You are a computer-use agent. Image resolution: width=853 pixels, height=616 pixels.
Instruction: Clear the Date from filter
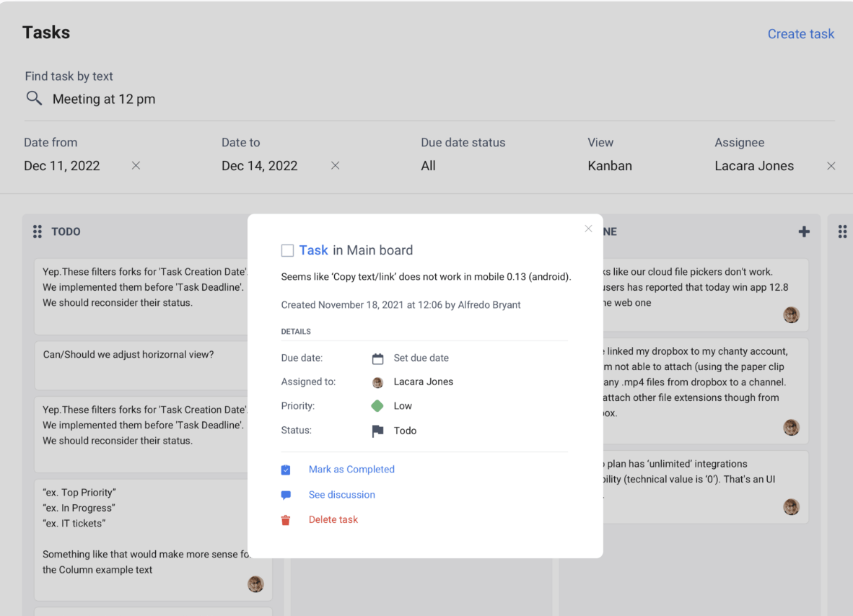click(x=136, y=165)
